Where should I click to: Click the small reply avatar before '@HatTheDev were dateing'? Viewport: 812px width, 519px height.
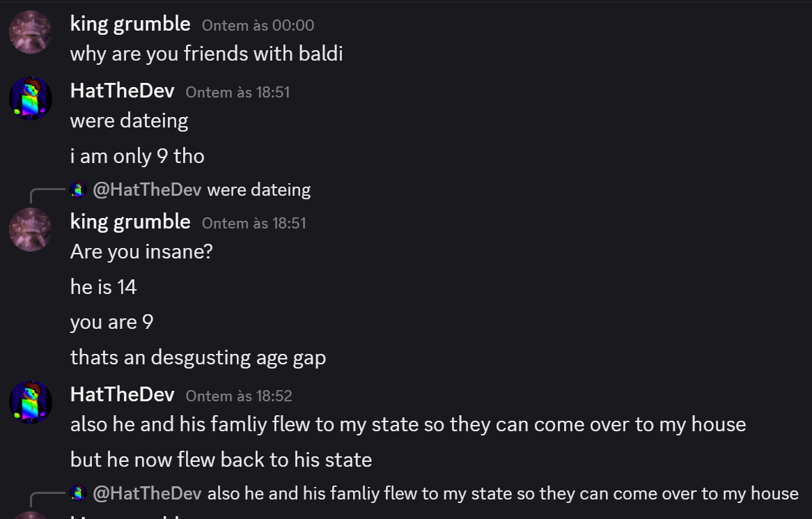click(79, 189)
